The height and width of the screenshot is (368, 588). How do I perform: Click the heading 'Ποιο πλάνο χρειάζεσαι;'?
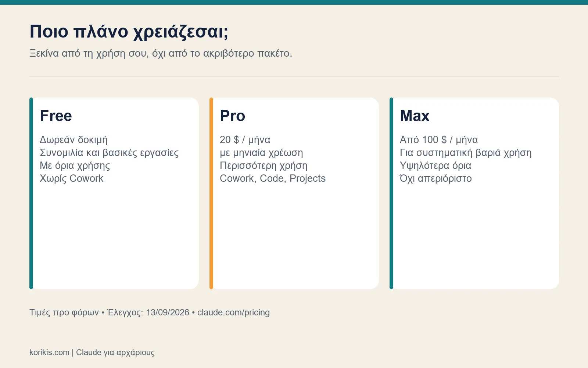(x=129, y=32)
